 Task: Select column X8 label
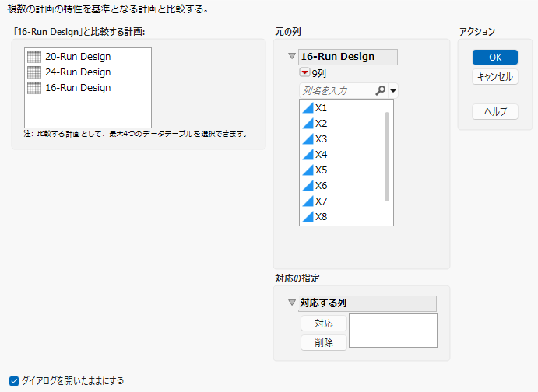click(321, 217)
